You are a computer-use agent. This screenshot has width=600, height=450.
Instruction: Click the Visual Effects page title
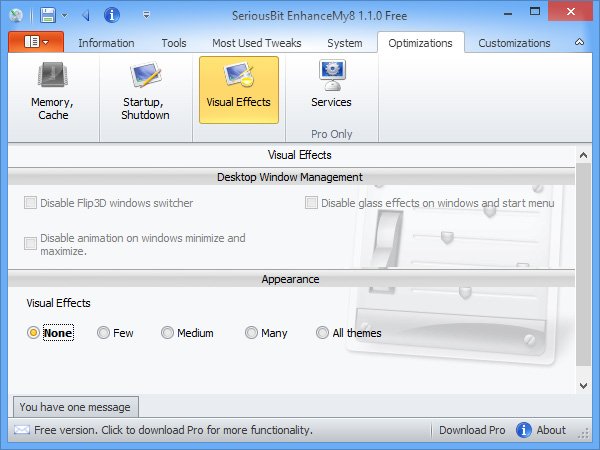coord(299,155)
